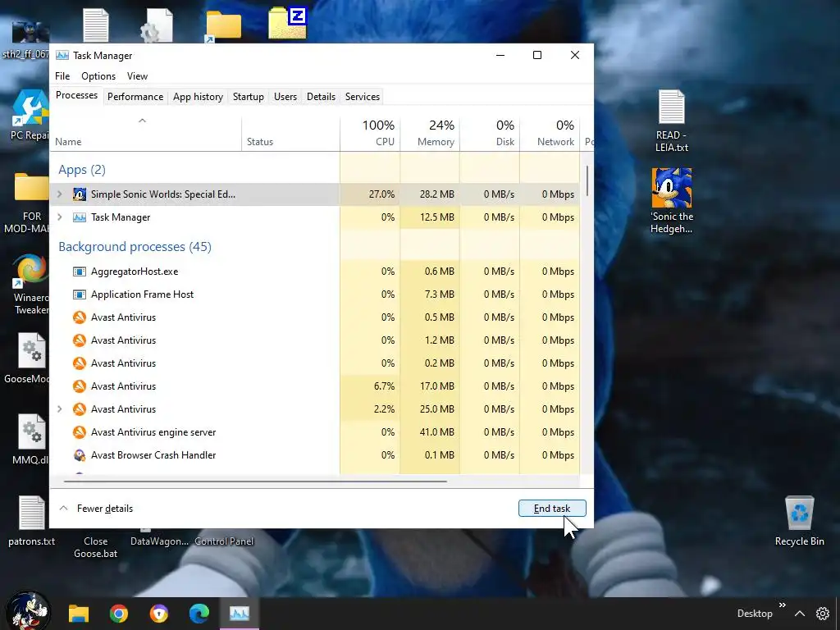This screenshot has height=630, width=840.
Task: Open the View menu
Action: (137, 76)
